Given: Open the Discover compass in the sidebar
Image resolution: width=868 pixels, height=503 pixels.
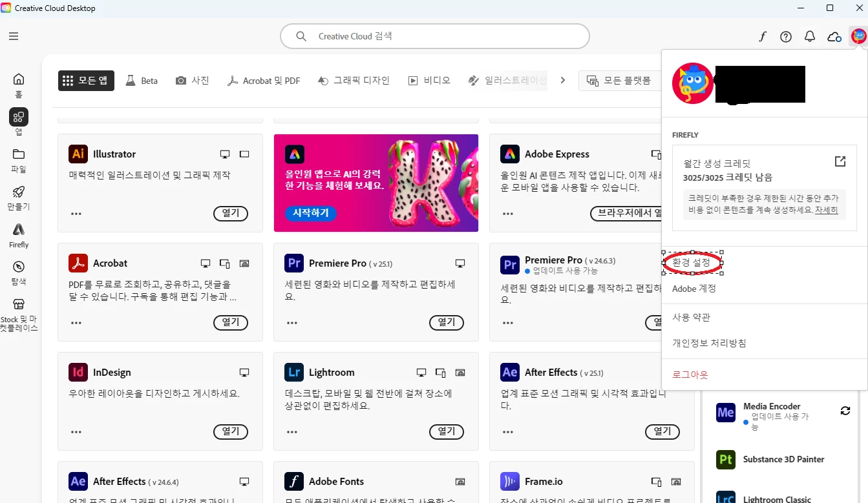Looking at the screenshot, I should coord(19,273).
